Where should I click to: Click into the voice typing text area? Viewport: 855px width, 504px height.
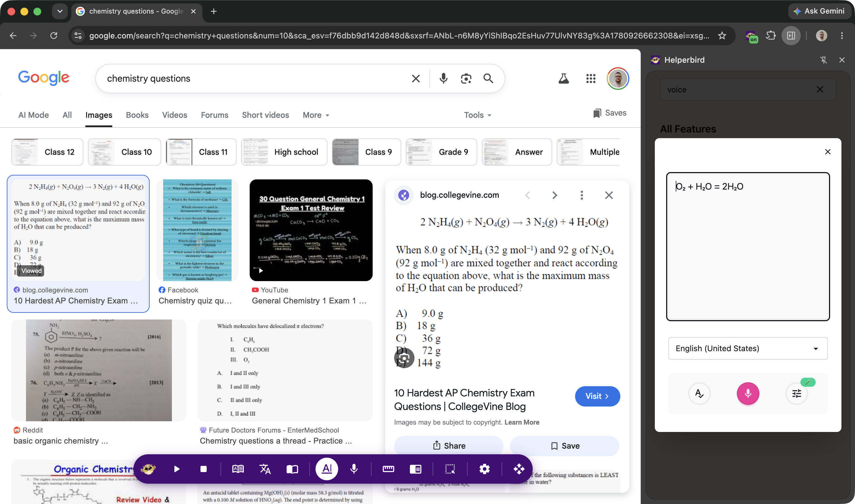pos(748,247)
